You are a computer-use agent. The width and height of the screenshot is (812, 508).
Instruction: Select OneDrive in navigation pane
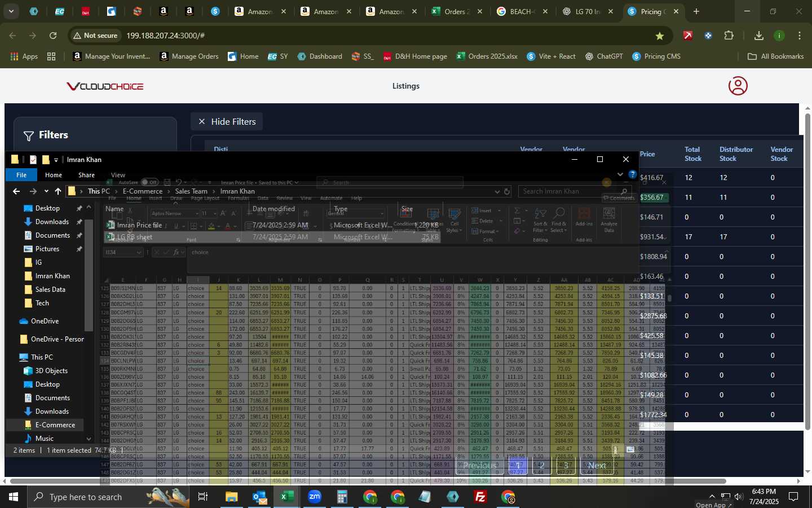[x=45, y=321]
